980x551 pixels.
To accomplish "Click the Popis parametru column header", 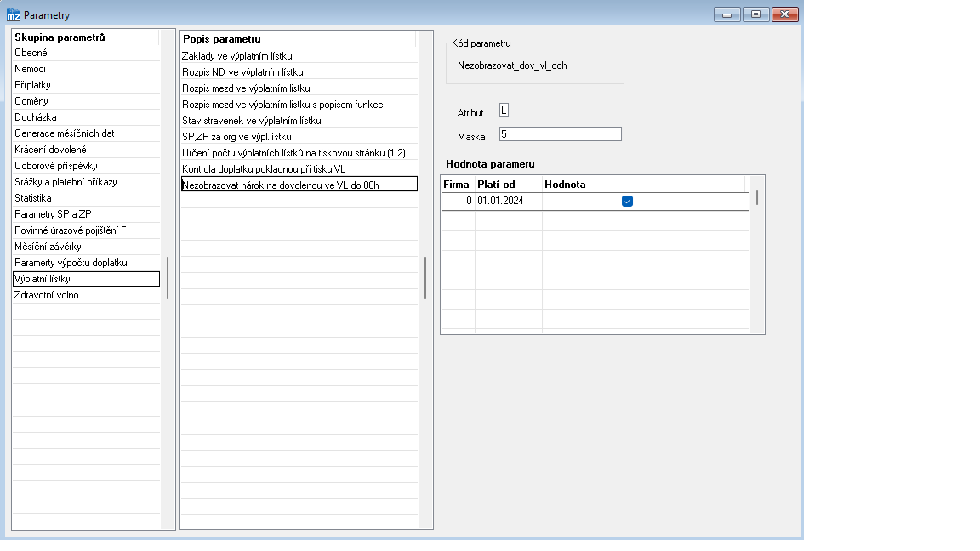I will pos(299,39).
